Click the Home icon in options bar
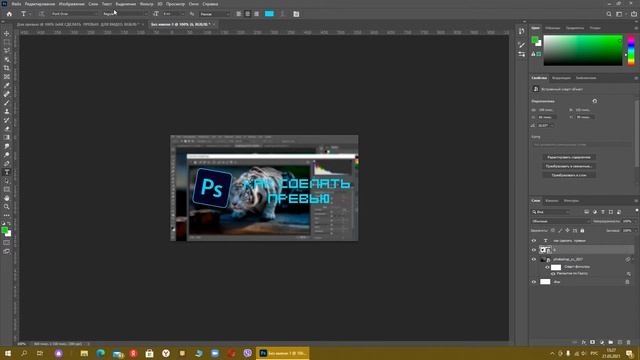The height and width of the screenshot is (360, 640). [x=9, y=14]
